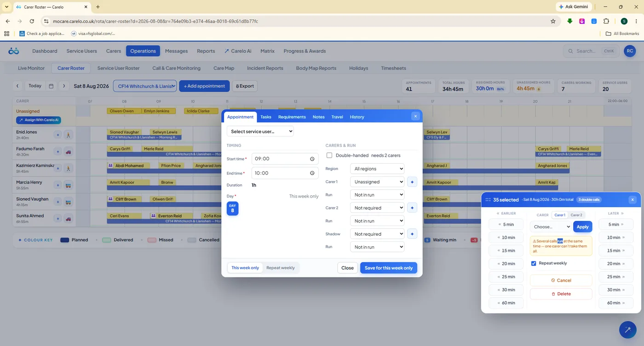Click the walking transport icon for Enid Jones
Image resolution: width=644 pixels, height=346 pixels.
click(x=68, y=135)
